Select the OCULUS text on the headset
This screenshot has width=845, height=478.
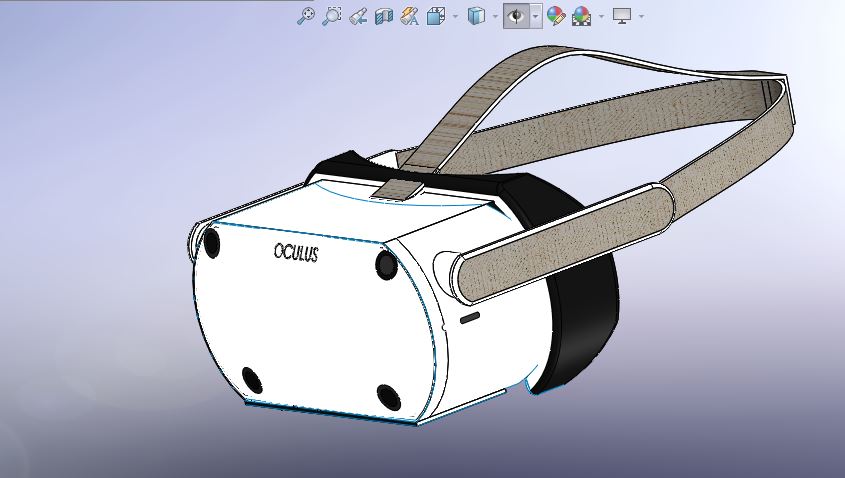[x=296, y=253]
